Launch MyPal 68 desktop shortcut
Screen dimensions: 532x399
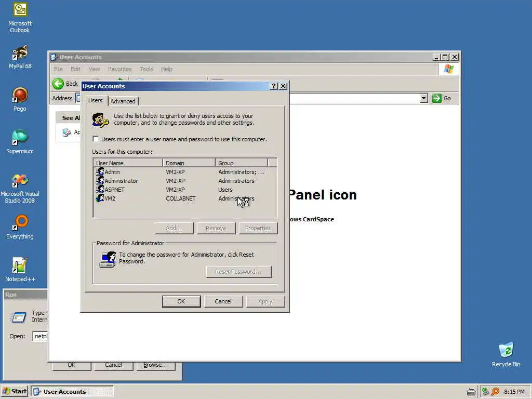tap(20, 57)
